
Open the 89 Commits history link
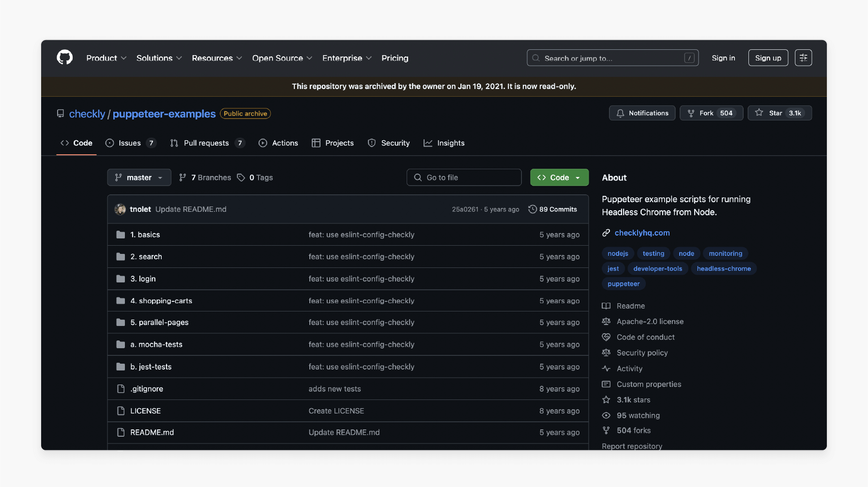[553, 209]
